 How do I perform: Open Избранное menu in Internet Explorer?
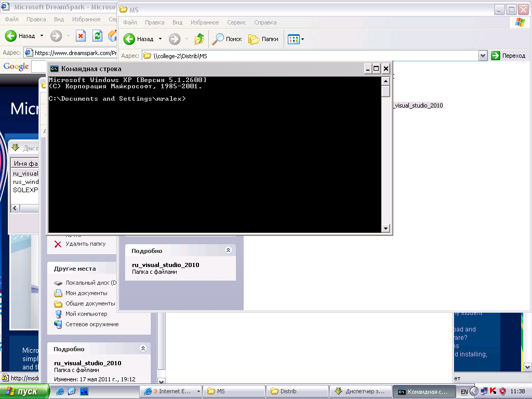click(x=86, y=19)
